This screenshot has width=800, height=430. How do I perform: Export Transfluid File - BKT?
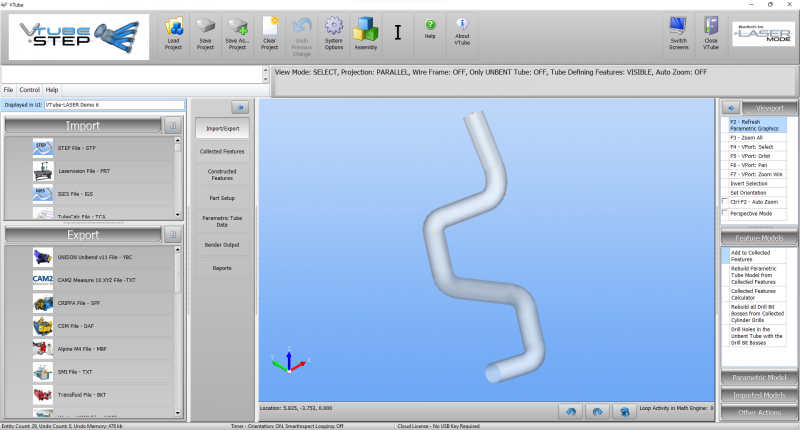(90, 395)
